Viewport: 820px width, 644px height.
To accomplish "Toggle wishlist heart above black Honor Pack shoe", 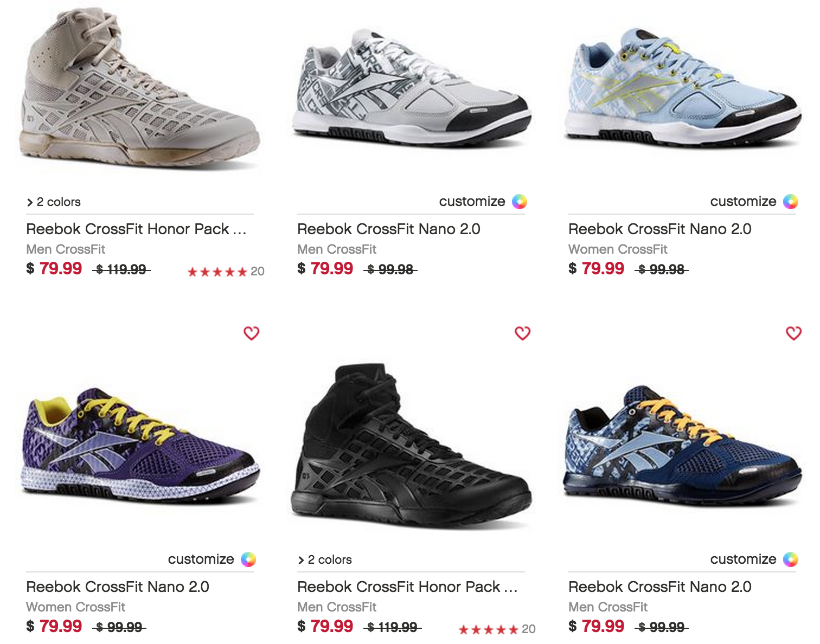I will tap(522, 333).
